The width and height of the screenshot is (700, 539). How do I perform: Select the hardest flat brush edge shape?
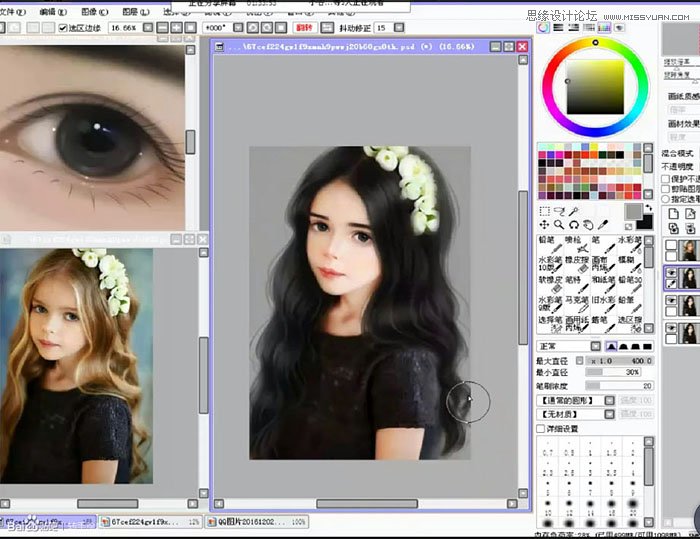647,346
